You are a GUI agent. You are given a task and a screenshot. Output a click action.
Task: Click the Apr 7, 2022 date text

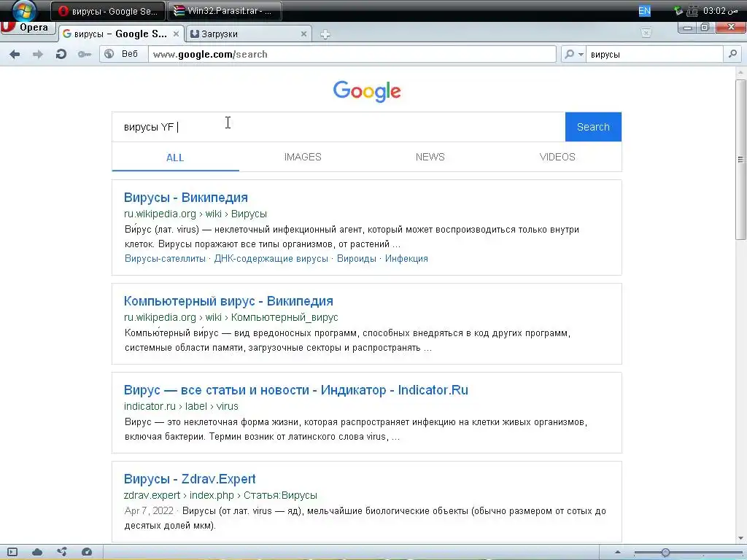click(149, 511)
